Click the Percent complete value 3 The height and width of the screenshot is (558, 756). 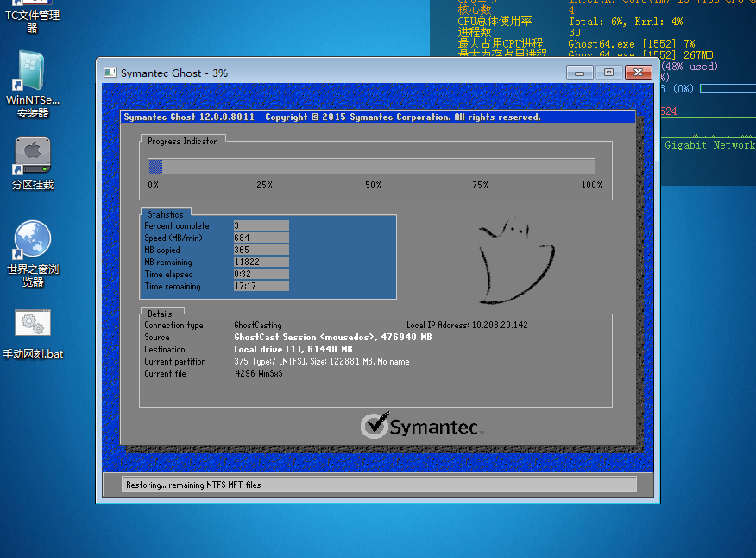click(x=261, y=225)
